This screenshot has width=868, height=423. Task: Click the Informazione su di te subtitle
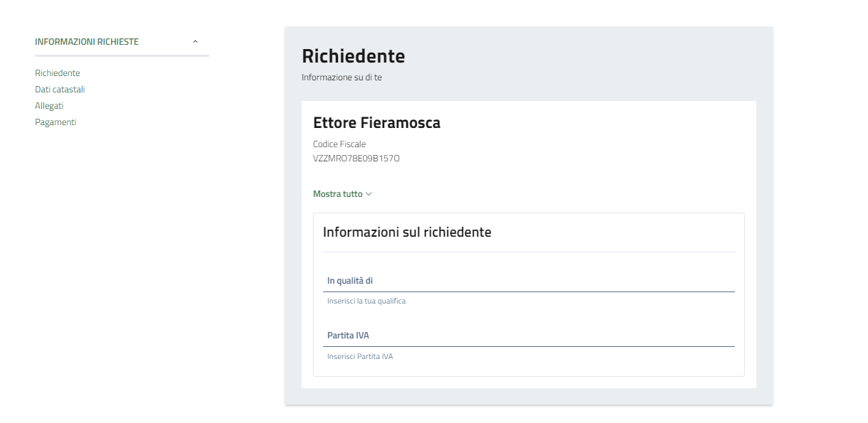342,77
